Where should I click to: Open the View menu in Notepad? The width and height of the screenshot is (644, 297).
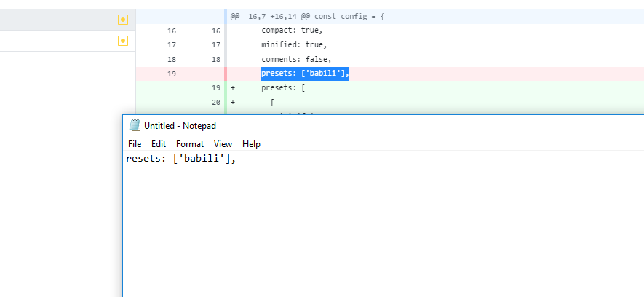coord(223,144)
